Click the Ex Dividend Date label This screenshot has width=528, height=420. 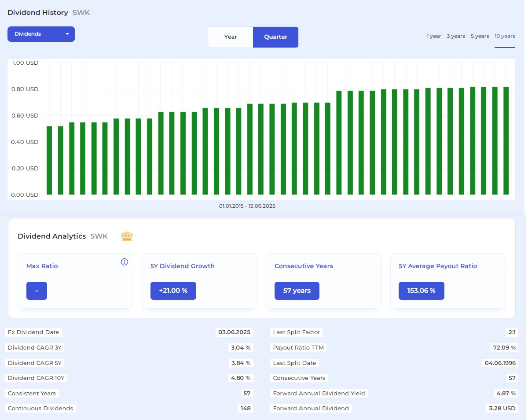(x=33, y=332)
